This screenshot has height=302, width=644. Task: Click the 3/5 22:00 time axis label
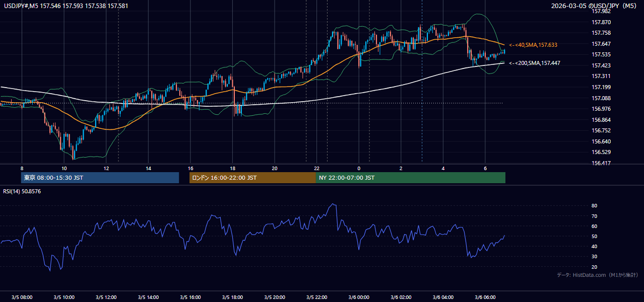[316, 297]
